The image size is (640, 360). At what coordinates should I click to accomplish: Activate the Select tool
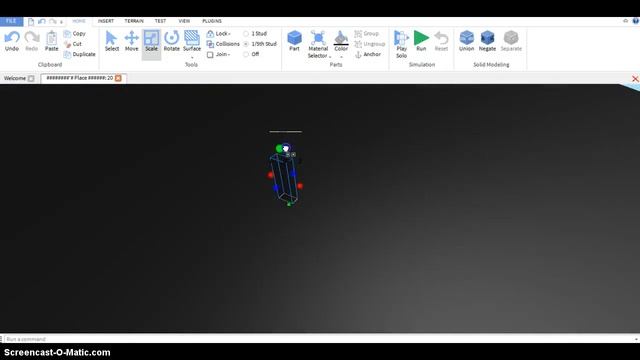(111, 41)
